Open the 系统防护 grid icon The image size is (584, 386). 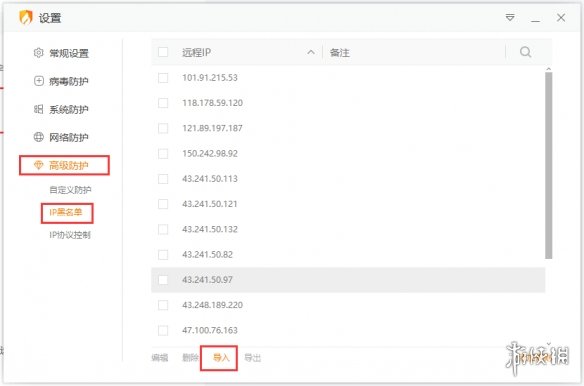38,109
